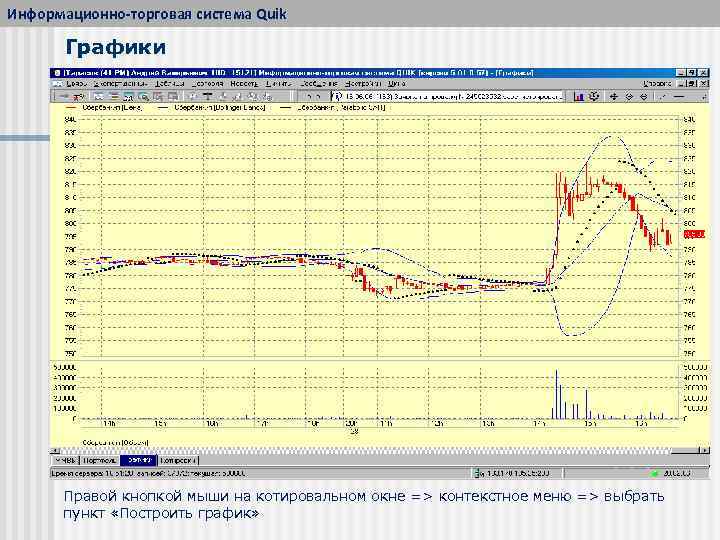Image resolution: width=720 pixels, height=540 pixels.
Task: Open the Таблицы menu
Action: pyautogui.click(x=169, y=84)
